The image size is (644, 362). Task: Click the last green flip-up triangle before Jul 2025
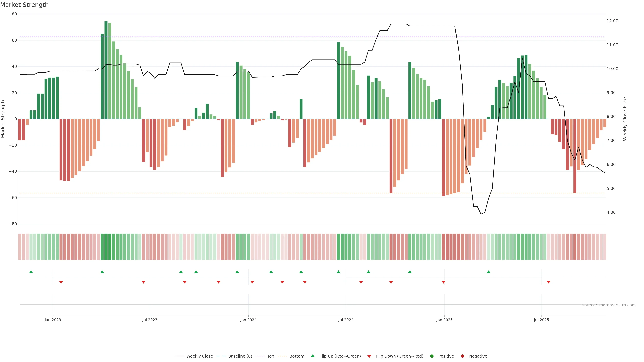[489, 272]
